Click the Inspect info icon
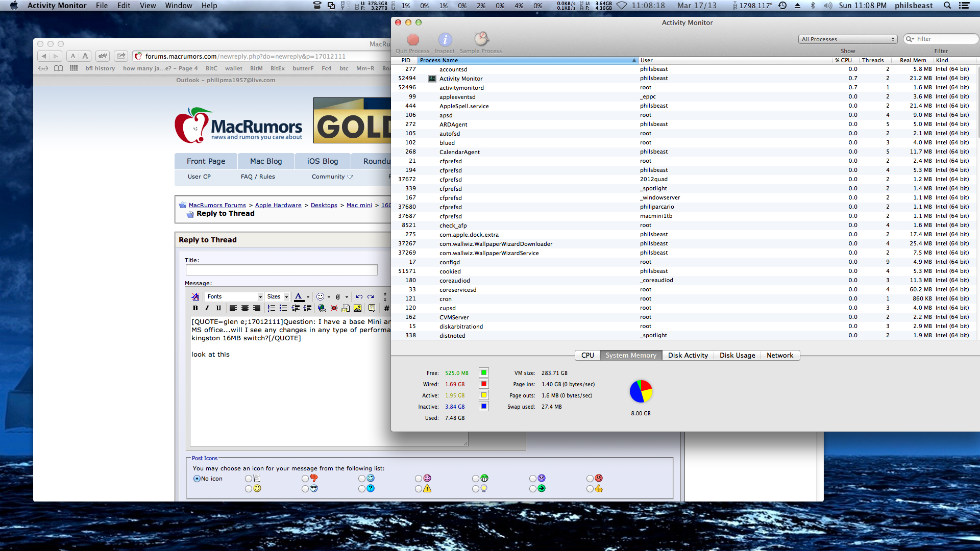The width and height of the screenshot is (980, 551). (x=445, y=40)
